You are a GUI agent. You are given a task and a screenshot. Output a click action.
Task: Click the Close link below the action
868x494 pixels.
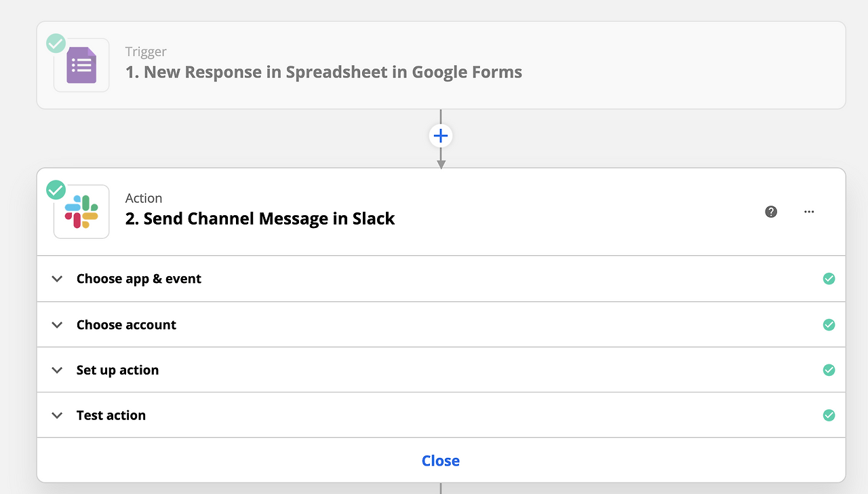click(441, 461)
